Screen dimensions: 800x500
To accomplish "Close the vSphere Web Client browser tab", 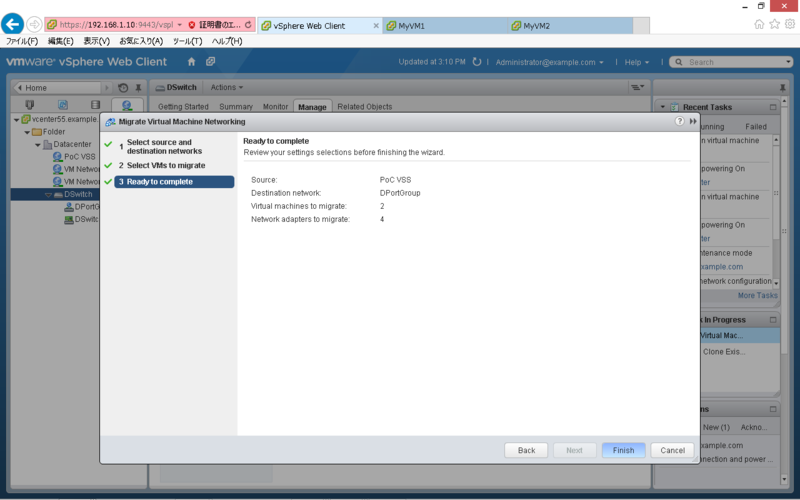I will click(376, 26).
